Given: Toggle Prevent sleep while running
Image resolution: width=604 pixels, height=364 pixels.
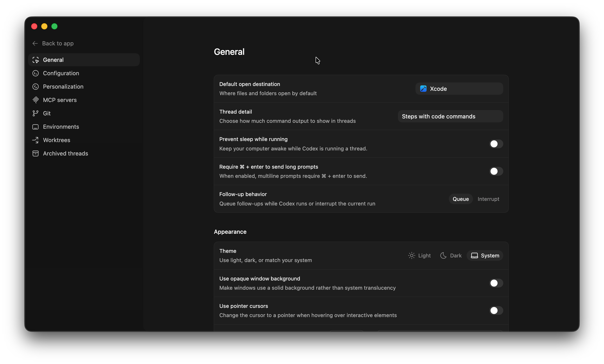Looking at the screenshot, I should [496, 144].
